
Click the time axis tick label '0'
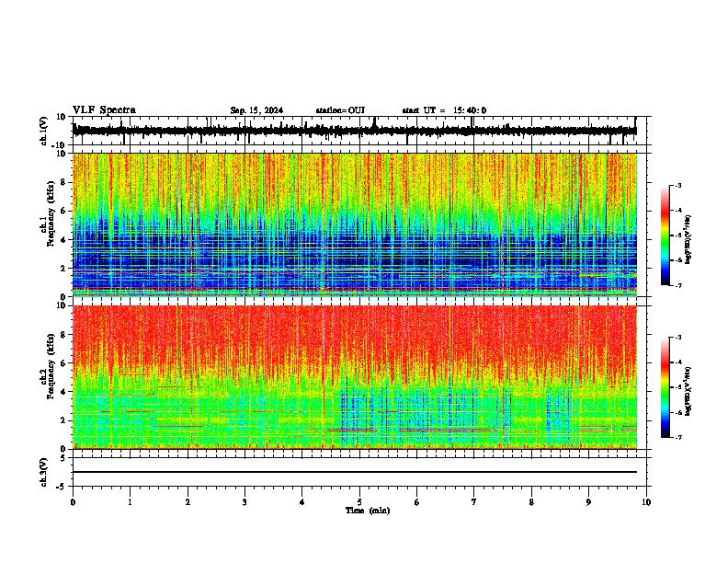73,502
